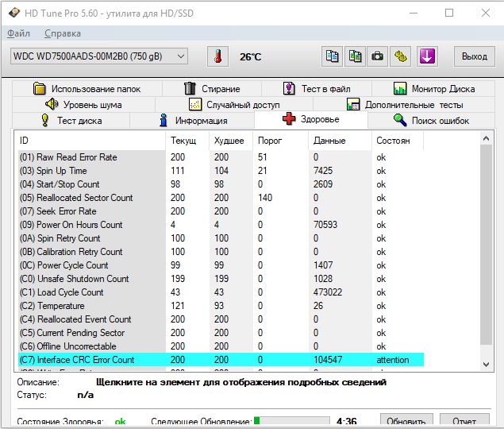
Task: Click the Текущ column header
Action: point(187,141)
